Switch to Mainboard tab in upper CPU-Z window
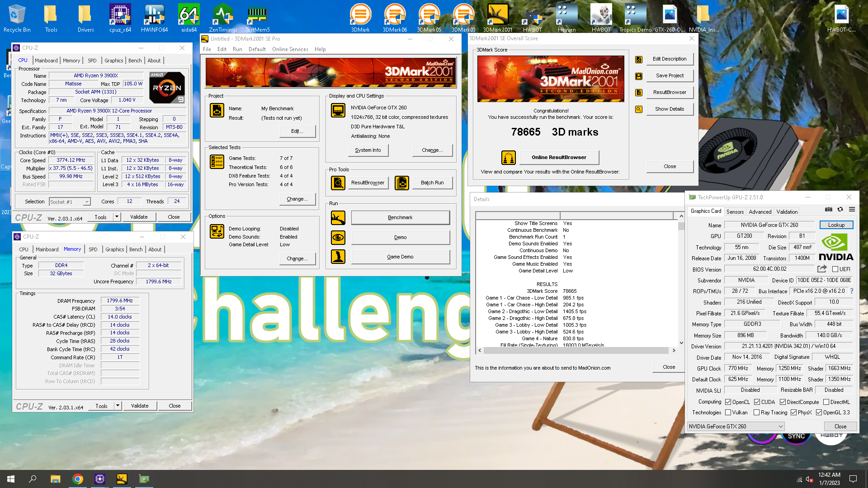The height and width of the screenshot is (488, 868). pos(46,61)
